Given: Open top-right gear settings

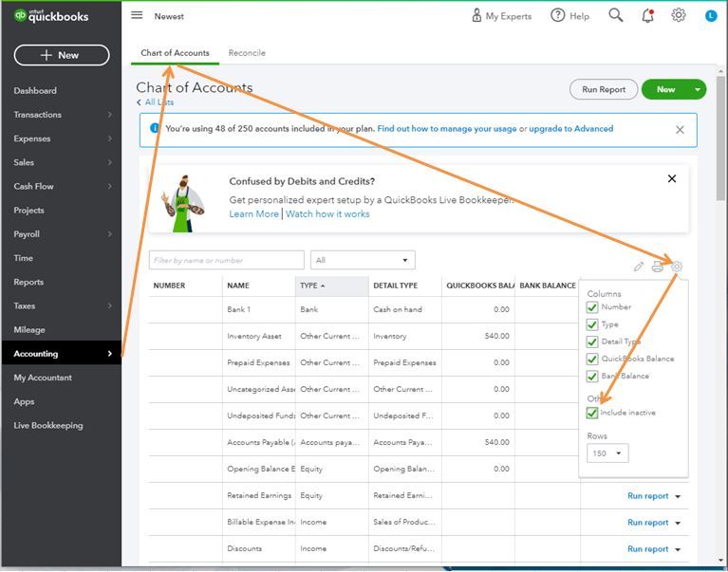Looking at the screenshot, I should (679, 15).
